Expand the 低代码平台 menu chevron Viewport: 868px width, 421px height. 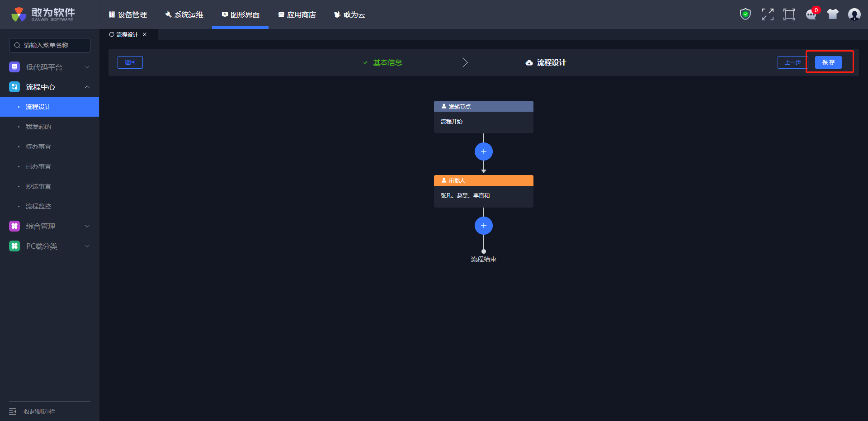(x=87, y=67)
